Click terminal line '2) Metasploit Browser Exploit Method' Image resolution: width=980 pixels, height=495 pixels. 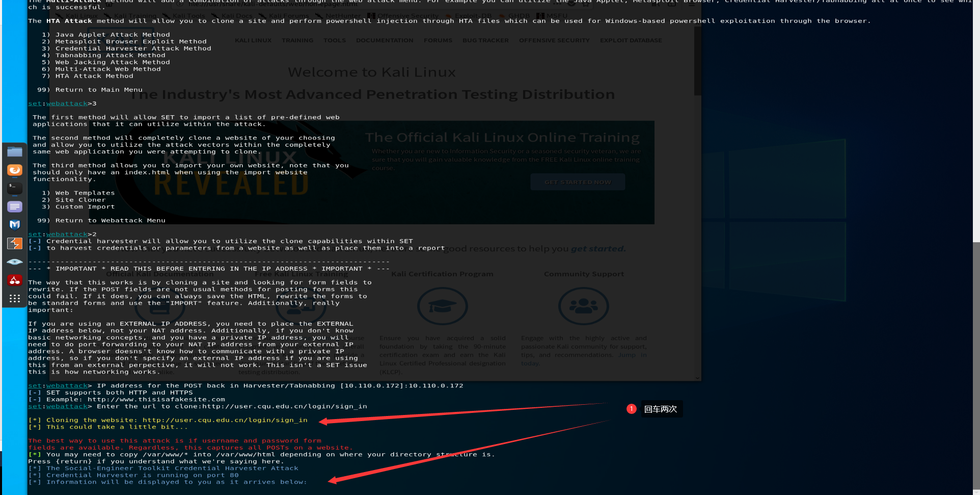coord(124,42)
